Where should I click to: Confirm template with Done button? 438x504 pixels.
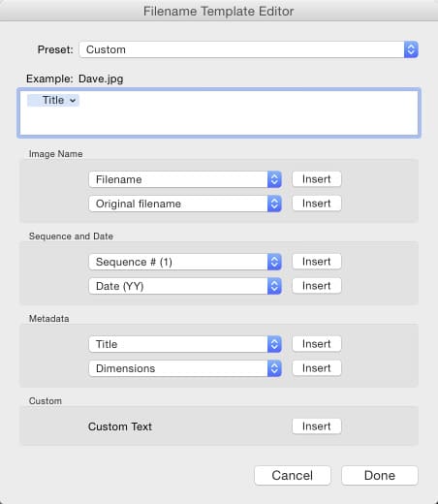click(380, 476)
